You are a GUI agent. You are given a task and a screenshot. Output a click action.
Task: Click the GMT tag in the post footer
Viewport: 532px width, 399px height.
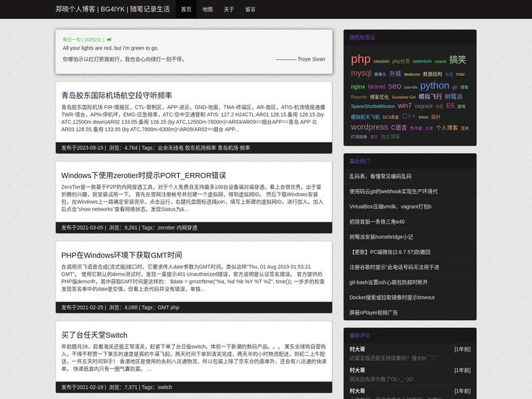pyautogui.click(x=163, y=307)
